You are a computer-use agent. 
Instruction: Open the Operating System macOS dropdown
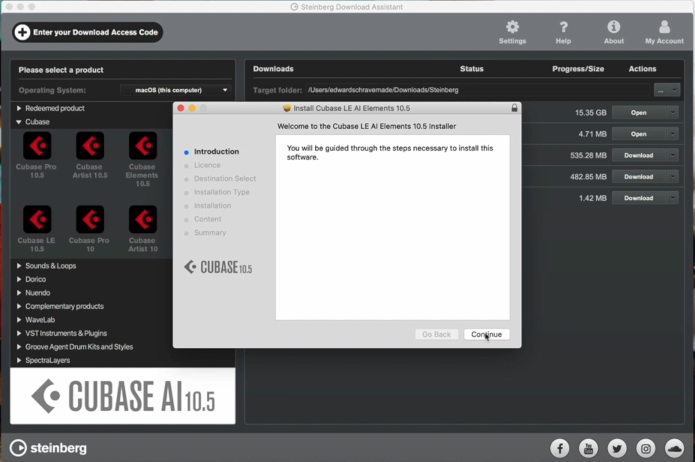tap(176, 90)
